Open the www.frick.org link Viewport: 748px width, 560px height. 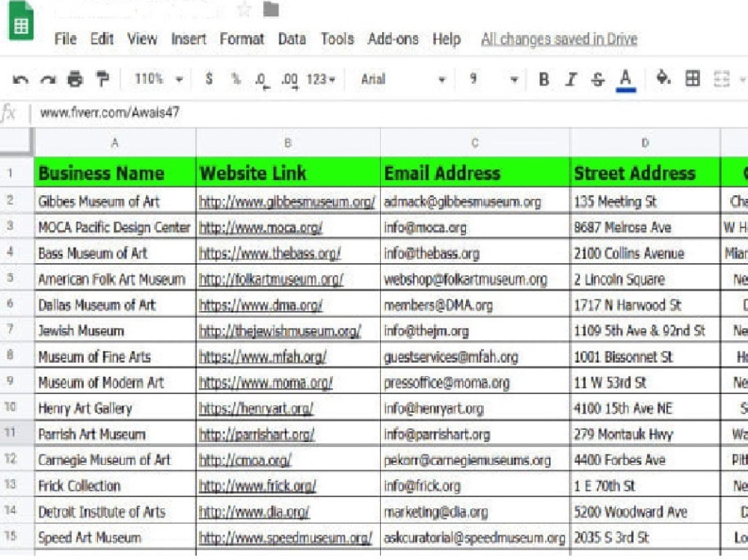point(257,486)
